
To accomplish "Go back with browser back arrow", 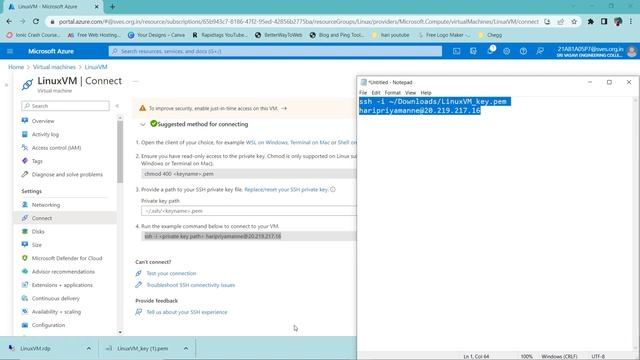I will [9, 21].
